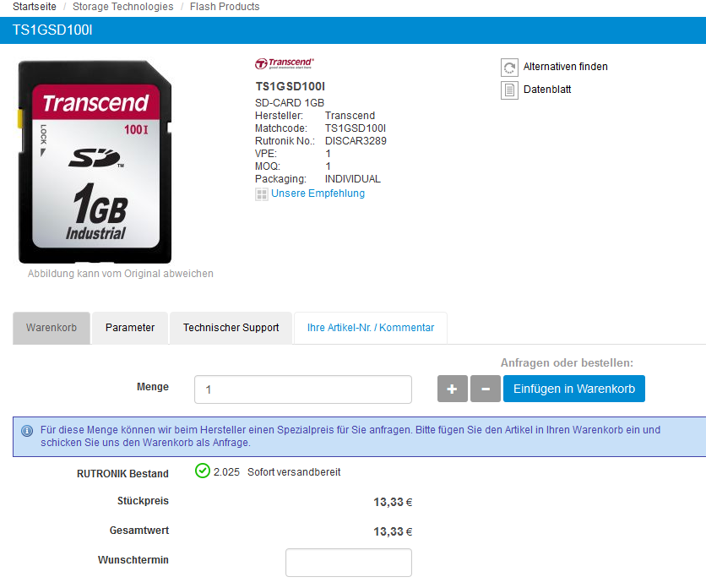Click the Stückpreis 13,33 € value
Viewport: 706px width, 588px height.
click(x=393, y=502)
